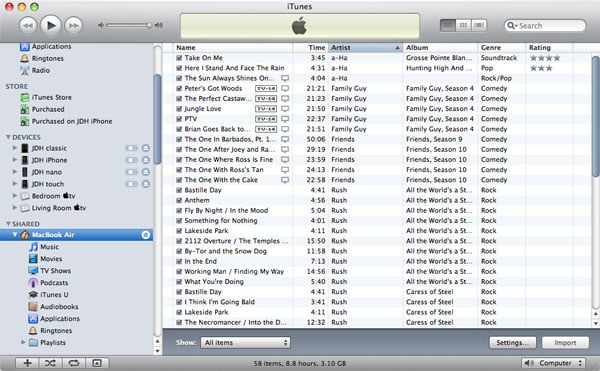Toggle shuffle button in bottom bar
Screen dimensions: 600x371
[x=50, y=363]
